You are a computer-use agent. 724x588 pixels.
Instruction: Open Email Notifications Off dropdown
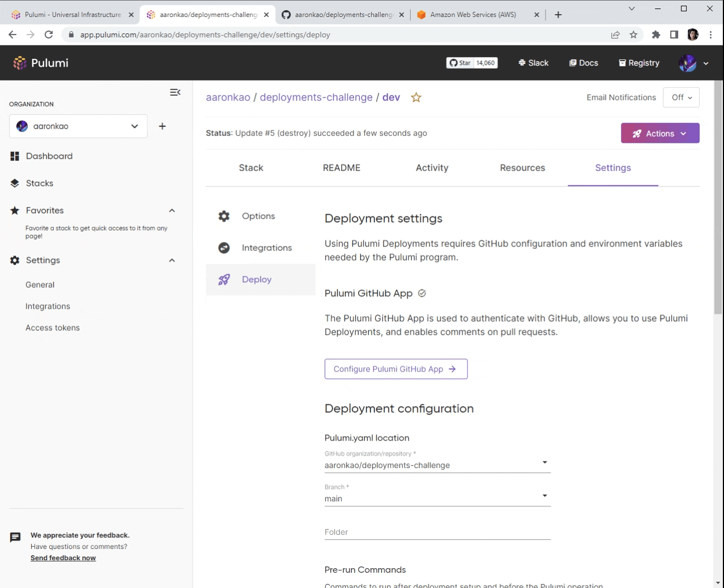tap(681, 97)
